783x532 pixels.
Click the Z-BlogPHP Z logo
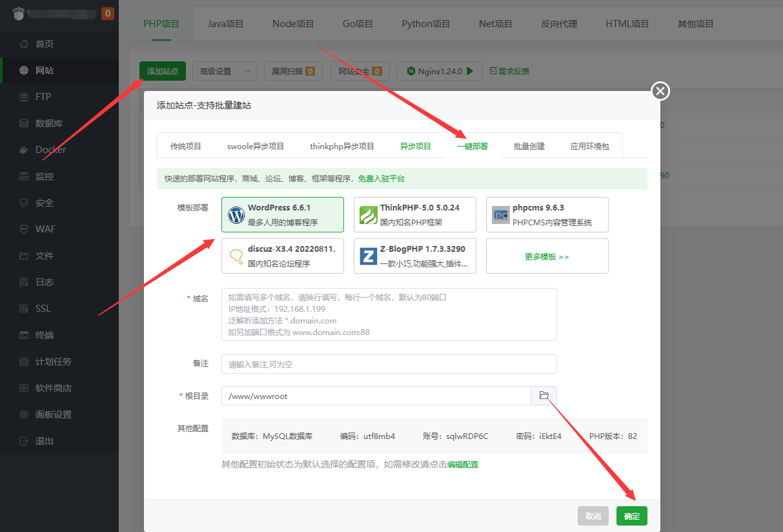(x=369, y=256)
